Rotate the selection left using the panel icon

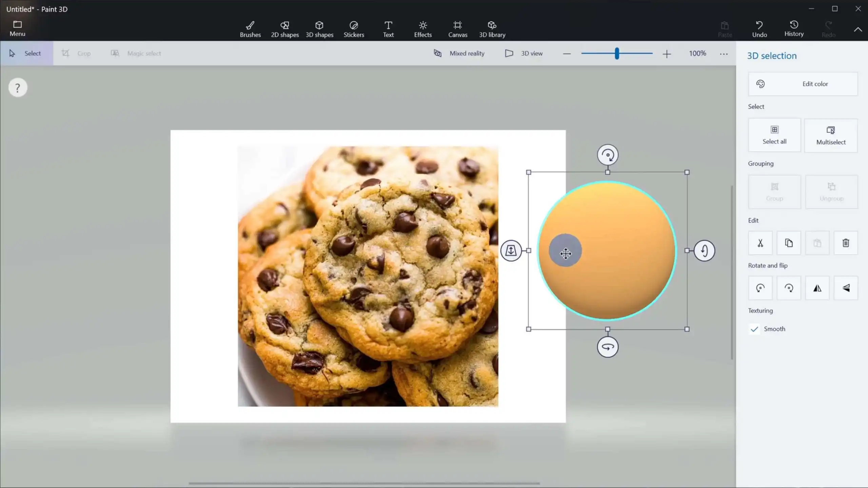(760, 288)
